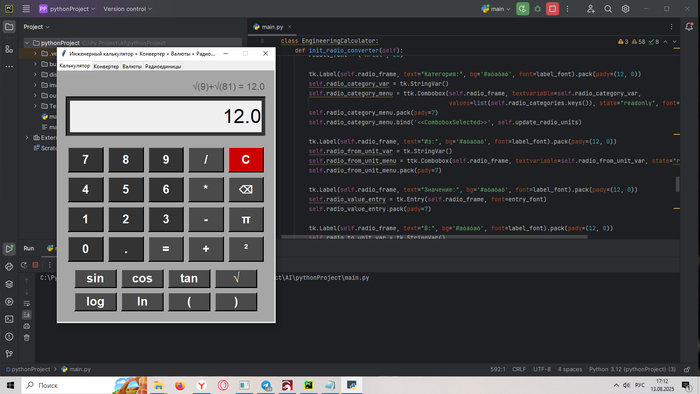This screenshot has width=700, height=394.
Task: Click the Python 3.12 interpreter status entry
Action: [632, 369]
